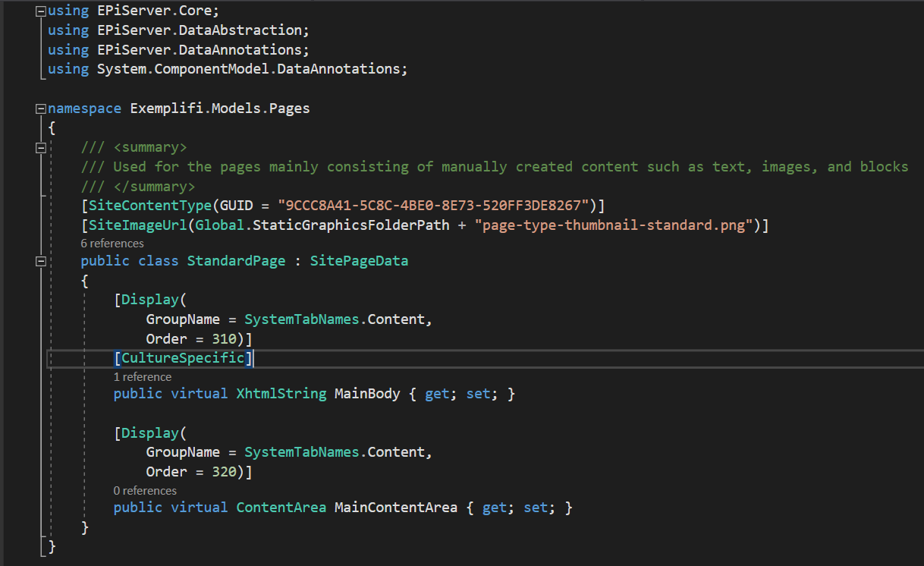Collapse the Exemplifi.Models.Pages namespace

[x=40, y=107]
